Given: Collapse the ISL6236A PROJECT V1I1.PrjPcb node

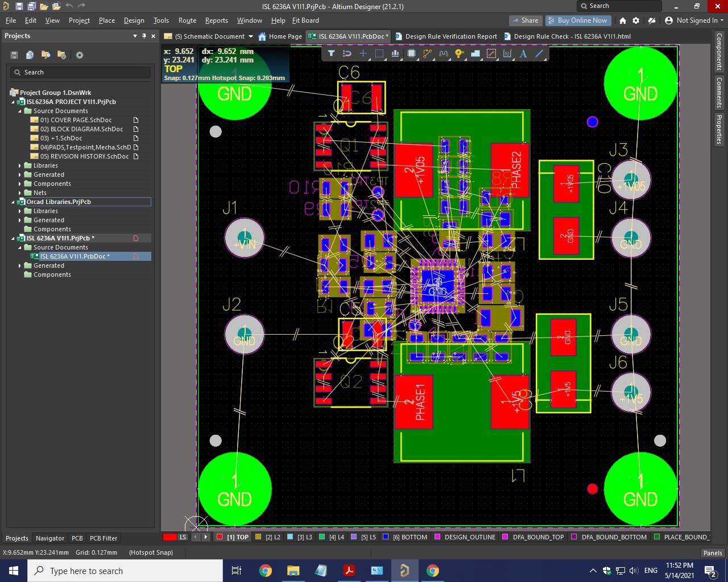Looking at the screenshot, I should coord(14,102).
